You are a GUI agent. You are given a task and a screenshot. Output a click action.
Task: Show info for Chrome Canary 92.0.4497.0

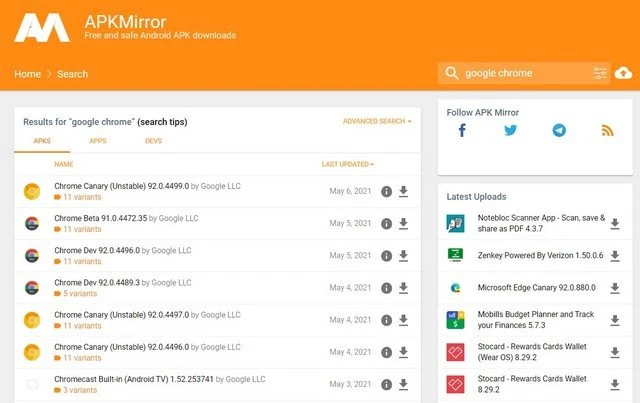[x=387, y=320]
